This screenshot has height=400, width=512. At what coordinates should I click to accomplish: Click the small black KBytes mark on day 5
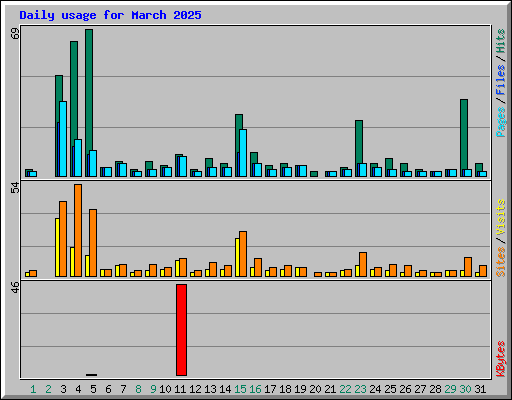pyautogui.click(x=92, y=375)
